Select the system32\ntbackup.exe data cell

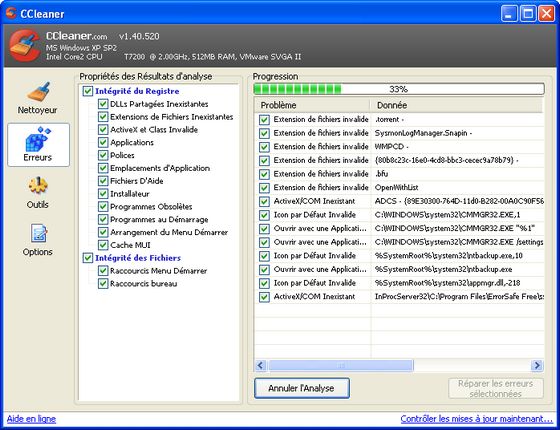443,270
